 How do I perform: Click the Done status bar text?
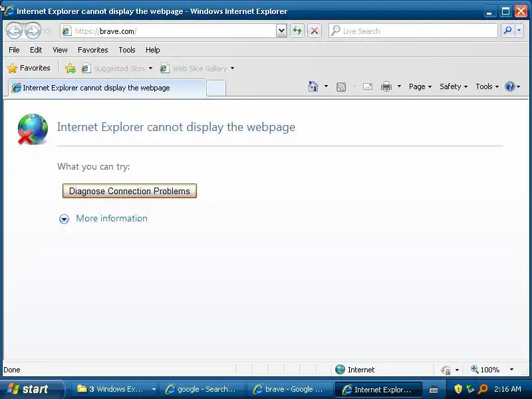12,370
